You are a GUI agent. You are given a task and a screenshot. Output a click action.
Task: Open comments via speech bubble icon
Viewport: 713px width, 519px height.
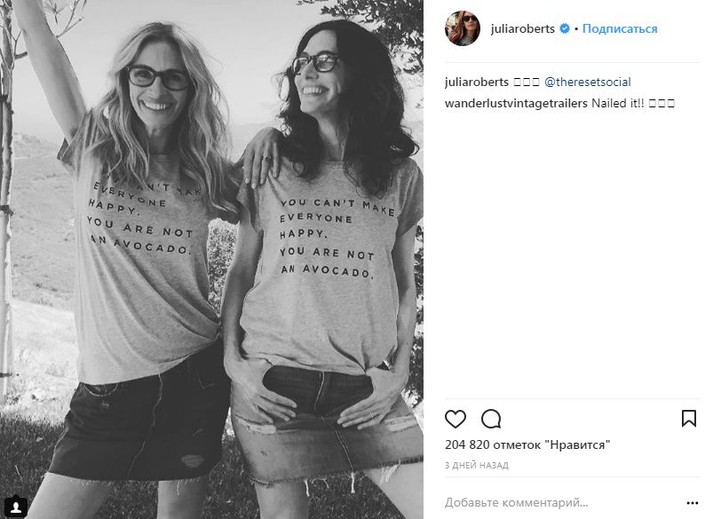491,419
